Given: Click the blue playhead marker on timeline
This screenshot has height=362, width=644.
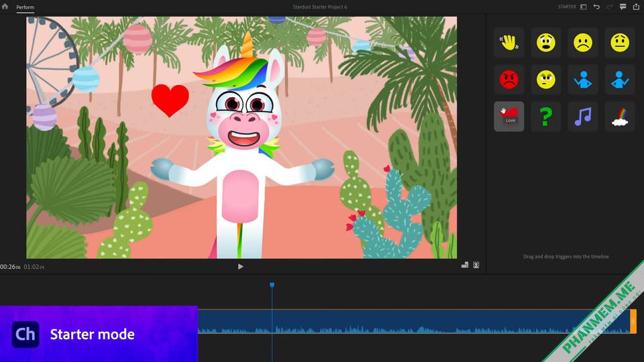Looking at the screenshot, I should (x=272, y=285).
